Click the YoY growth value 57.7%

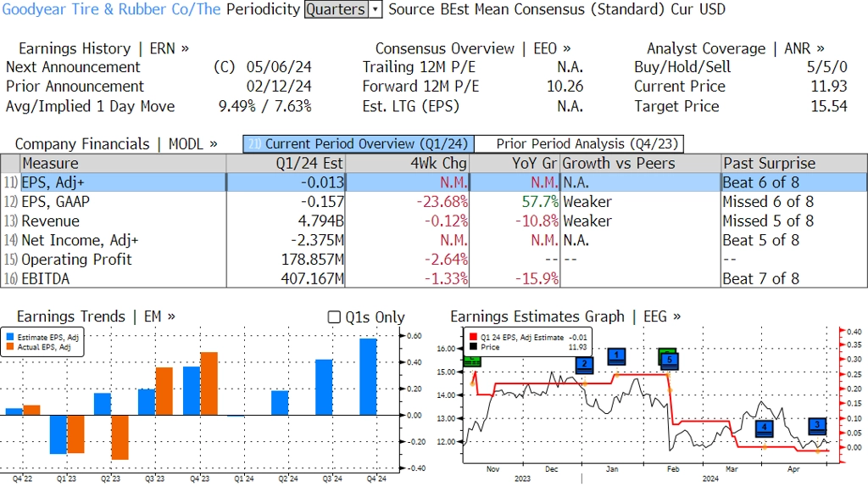[x=540, y=202]
